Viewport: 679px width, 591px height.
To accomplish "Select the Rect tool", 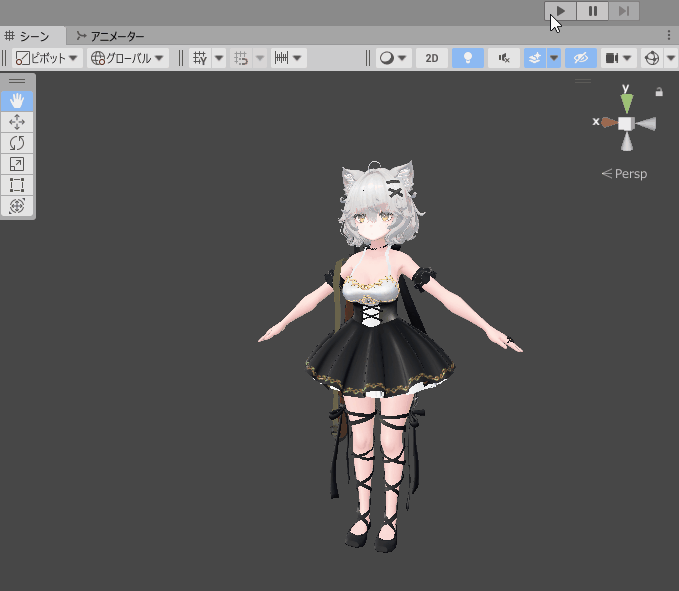I will (x=17, y=185).
